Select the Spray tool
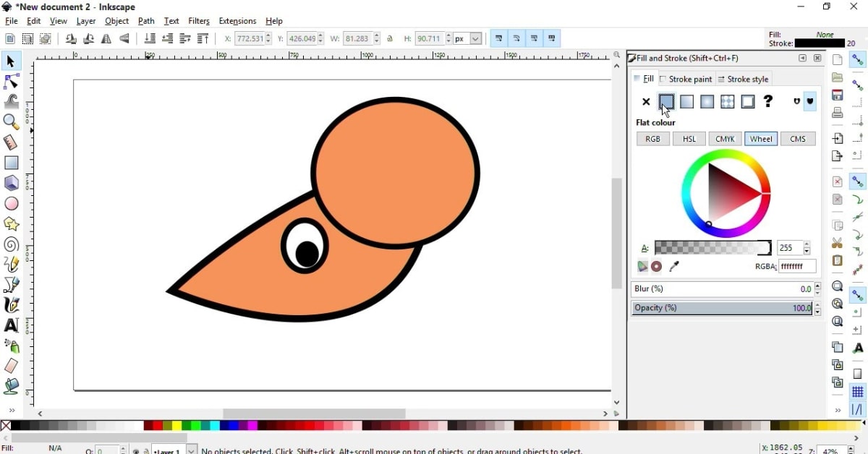The height and width of the screenshot is (454, 868). 11,346
